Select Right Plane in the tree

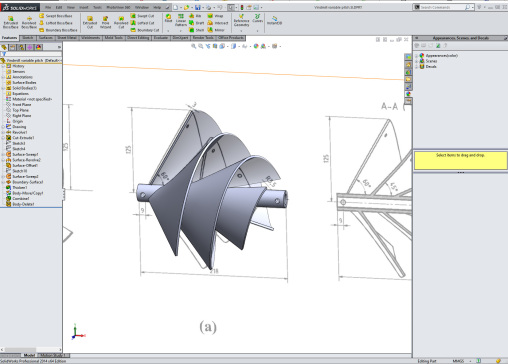click(x=19, y=116)
